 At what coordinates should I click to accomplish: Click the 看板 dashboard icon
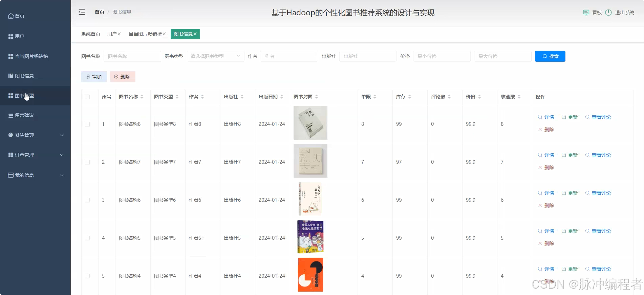[586, 13]
